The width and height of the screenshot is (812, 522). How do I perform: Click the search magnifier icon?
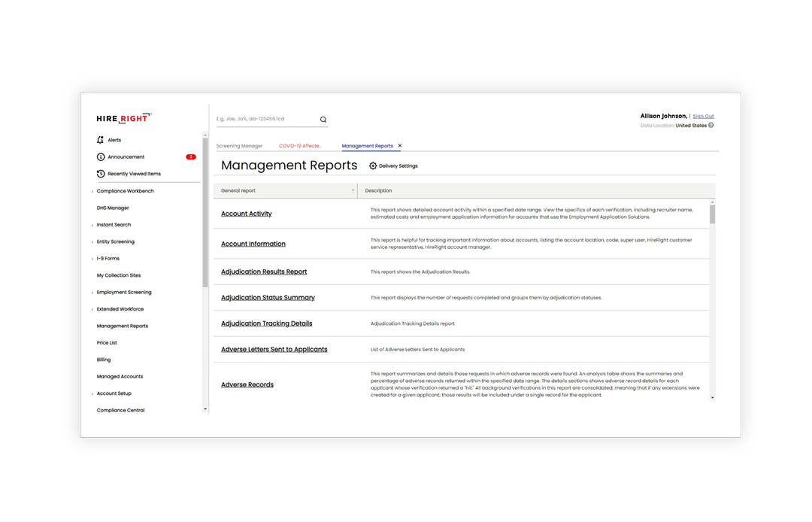click(x=323, y=119)
